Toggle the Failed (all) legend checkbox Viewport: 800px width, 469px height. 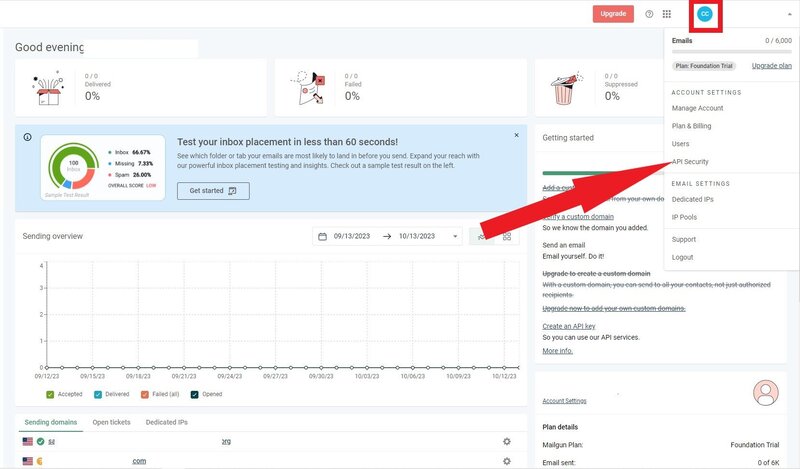(145, 394)
